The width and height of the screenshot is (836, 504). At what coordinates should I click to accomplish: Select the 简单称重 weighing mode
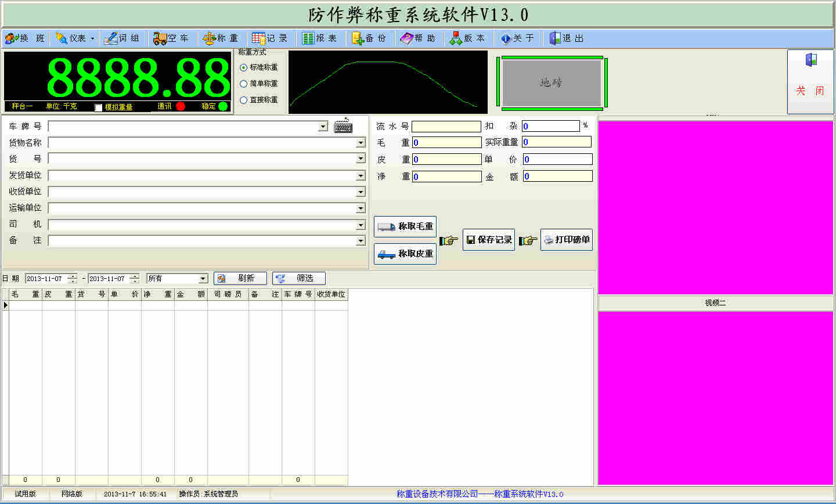(x=244, y=84)
